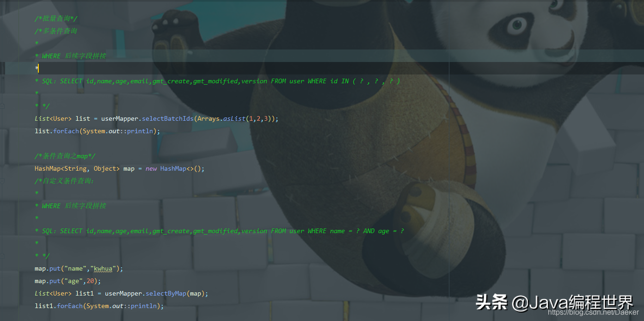Place cursor on selectBatchIds method call
The width and height of the screenshot is (644, 321).
(x=167, y=118)
